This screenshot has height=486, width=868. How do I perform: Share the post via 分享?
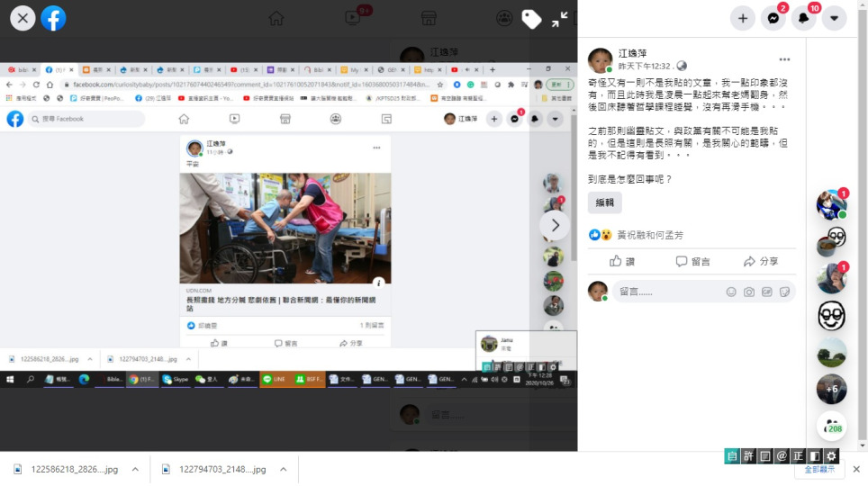[761, 261]
